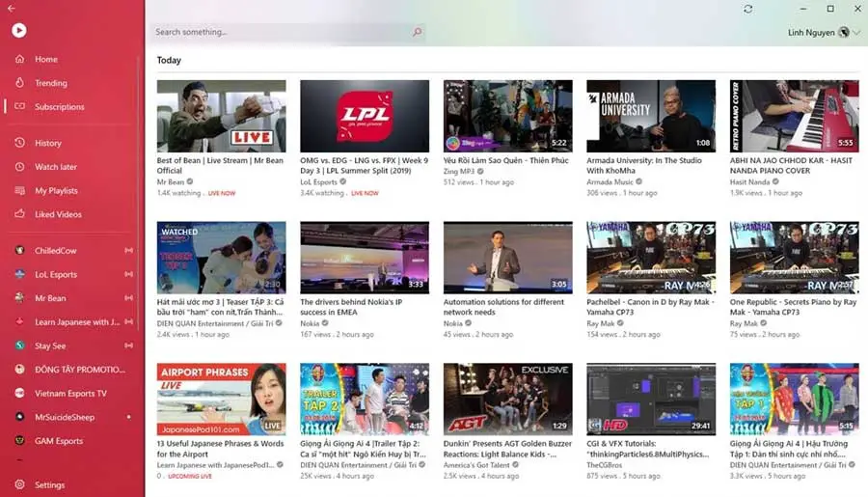
Task: Open Watch later list
Action: [55, 167]
